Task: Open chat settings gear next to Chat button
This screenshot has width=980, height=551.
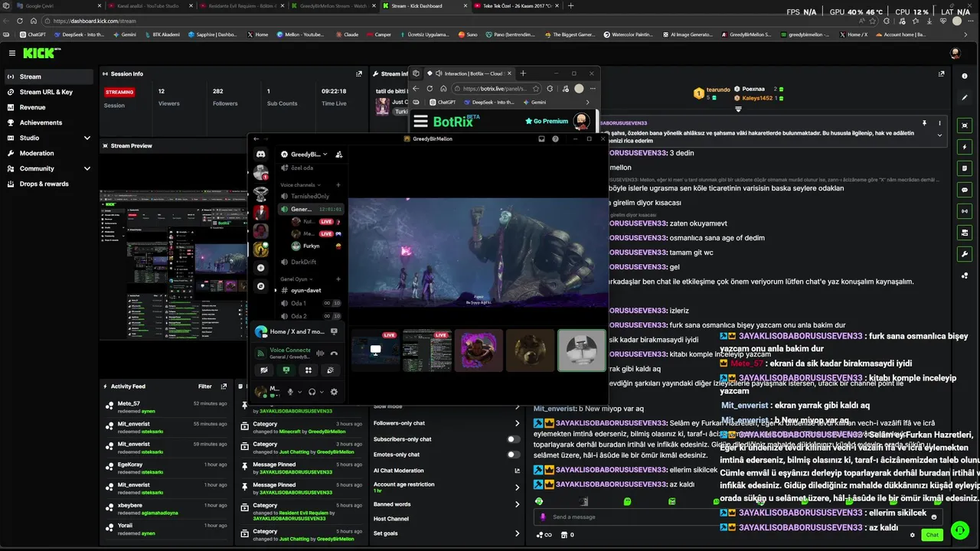Action: 913,535
